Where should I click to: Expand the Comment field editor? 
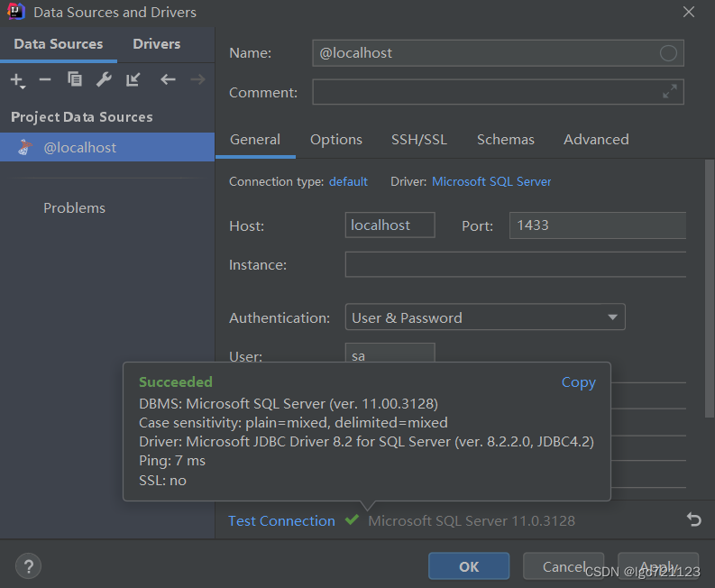tap(669, 92)
